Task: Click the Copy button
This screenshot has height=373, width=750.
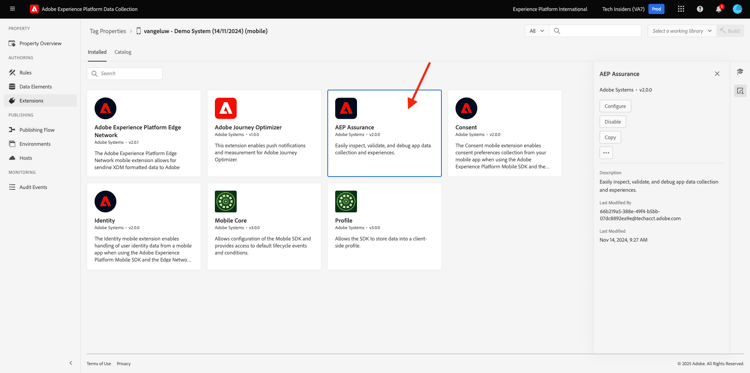Action: (x=610, y=137)
